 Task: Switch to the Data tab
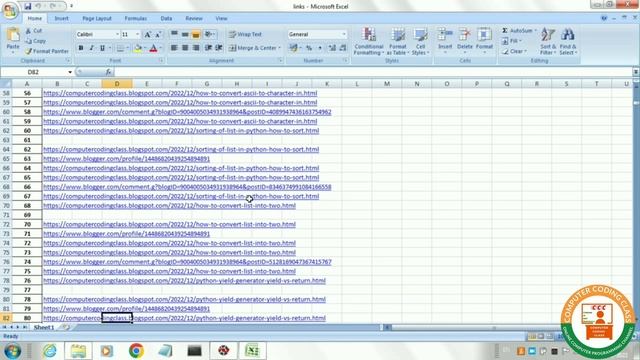(166, 18)
